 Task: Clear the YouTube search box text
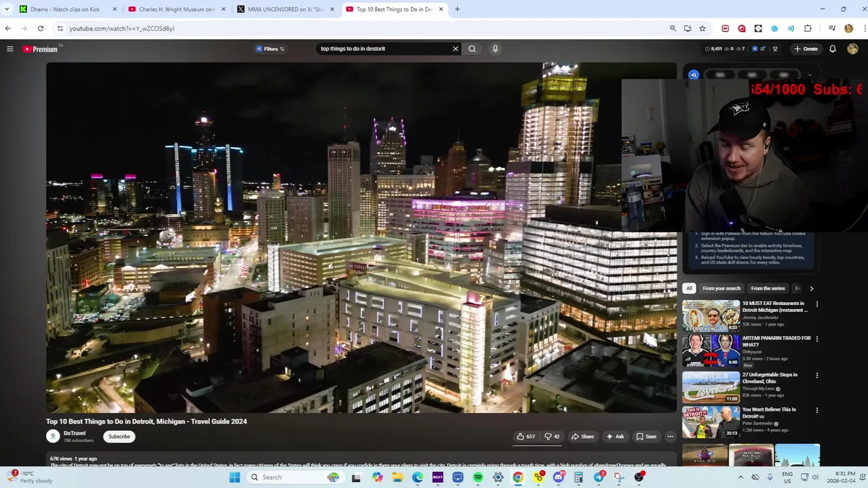(456, 49)
